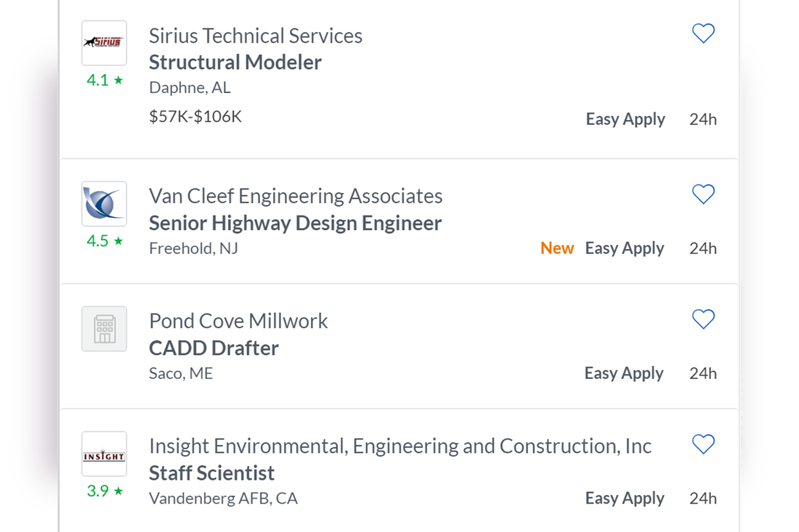
Task: Click the Sirius Technical Services logo
Action: [x=104, y=43]
